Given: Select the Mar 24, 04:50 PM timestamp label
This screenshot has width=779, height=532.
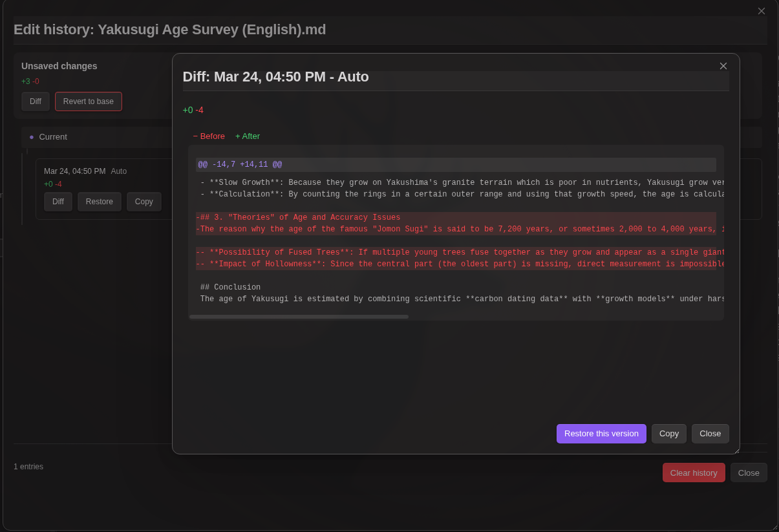Looking at the screenshot, I should pyautogui.click(x=74, y=171).
